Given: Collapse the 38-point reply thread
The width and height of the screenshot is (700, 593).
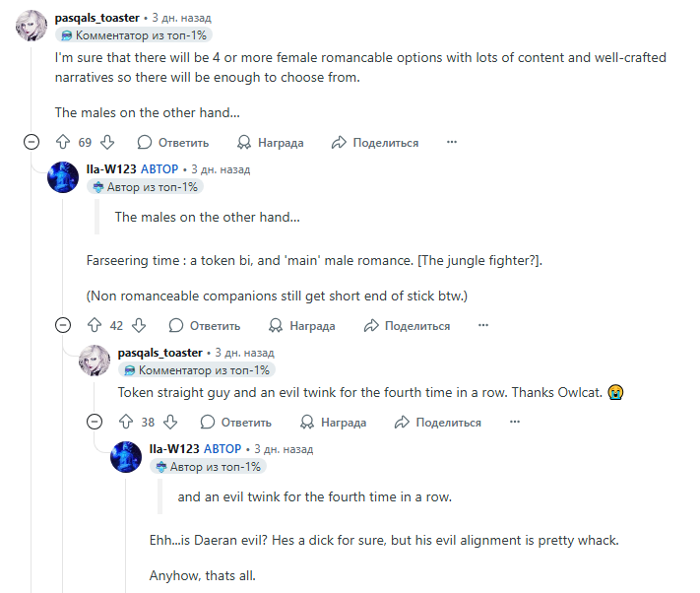Looking at the screenshot, I should (95, 423).
